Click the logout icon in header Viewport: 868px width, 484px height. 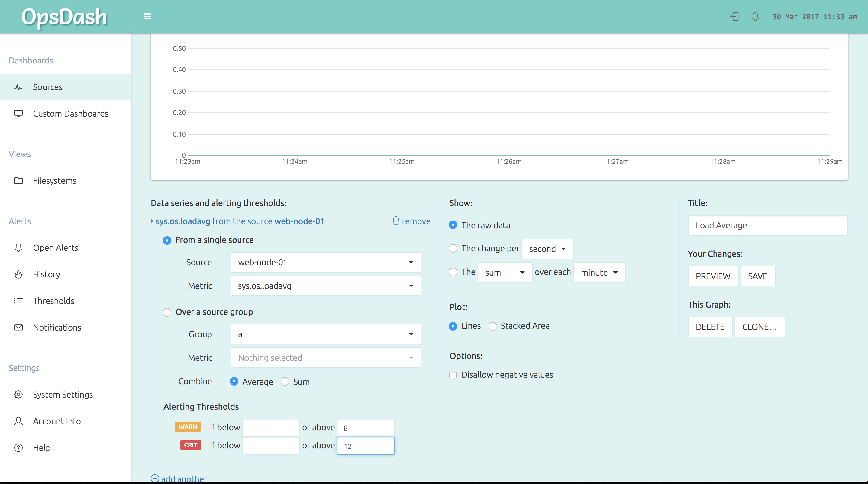pos(734,17)
